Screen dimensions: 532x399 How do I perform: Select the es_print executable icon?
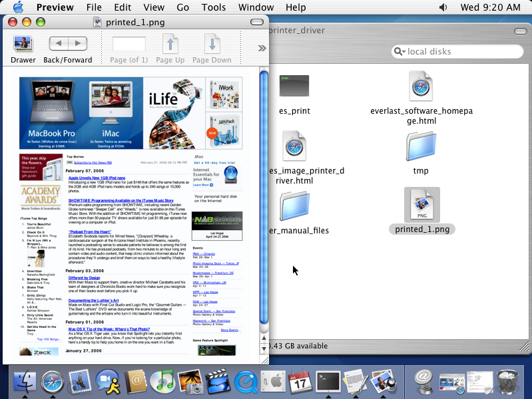294,85
